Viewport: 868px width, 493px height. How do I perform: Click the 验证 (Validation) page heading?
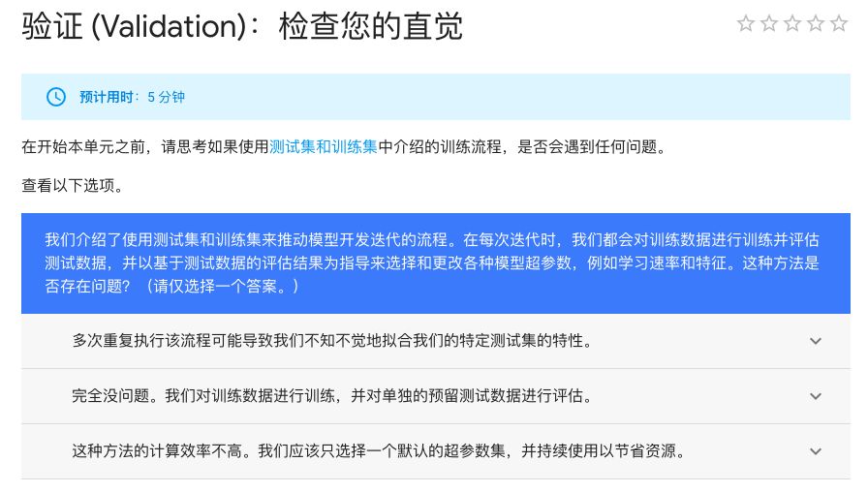[242, 27]
